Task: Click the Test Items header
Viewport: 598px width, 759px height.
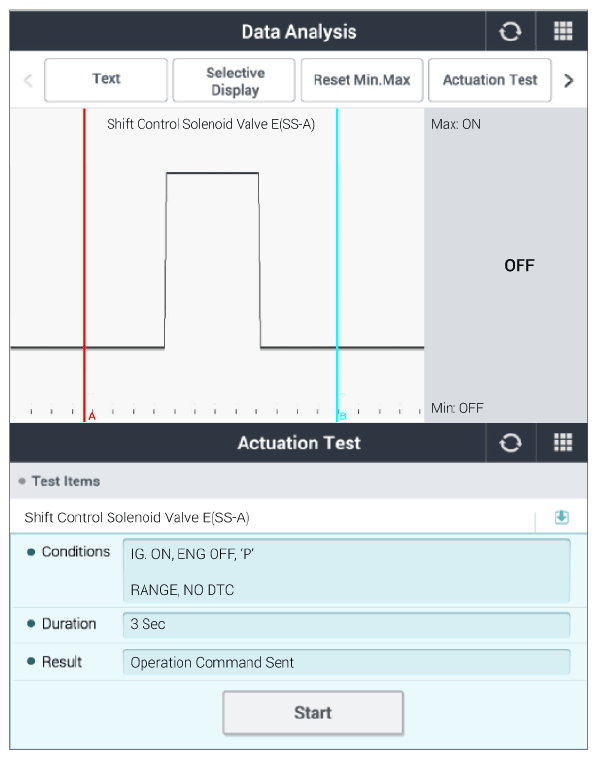Action: point(66,481)
